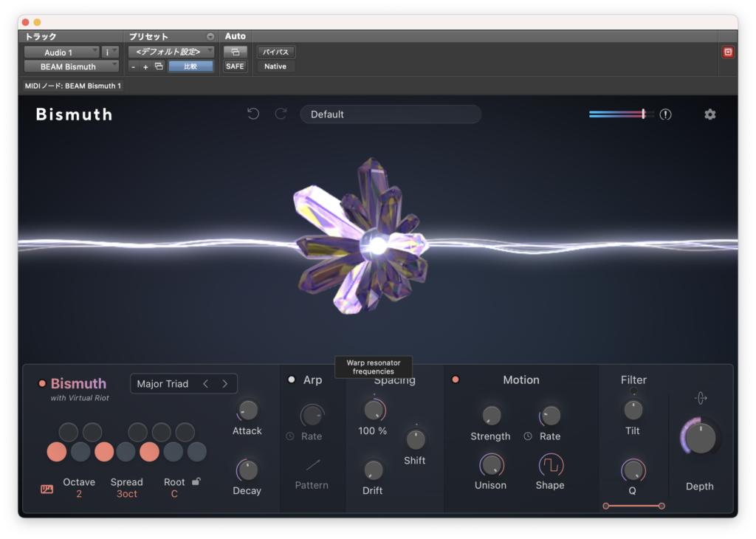Open the プリセット circle menu arrow
This screenshot has width=756, height=539.
(210, 37)
